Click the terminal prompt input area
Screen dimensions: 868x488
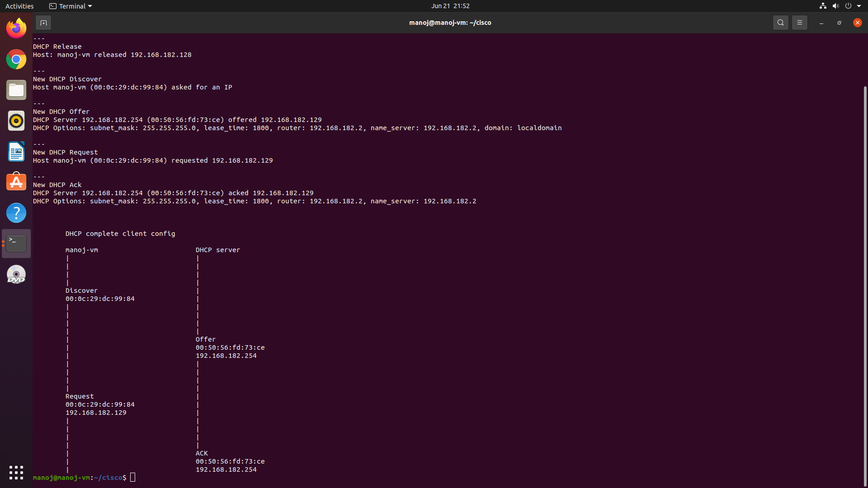tap(132, 477)
